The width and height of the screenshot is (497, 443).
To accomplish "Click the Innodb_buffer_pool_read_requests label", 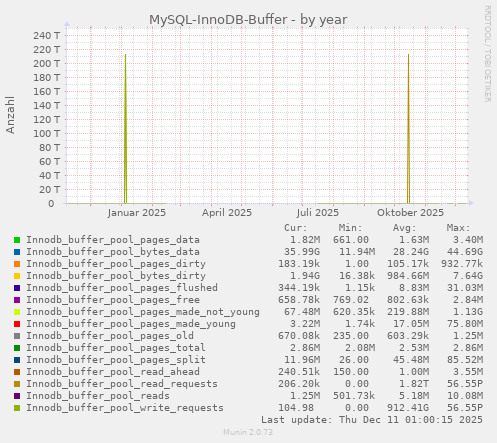I will tap(122, 384).
